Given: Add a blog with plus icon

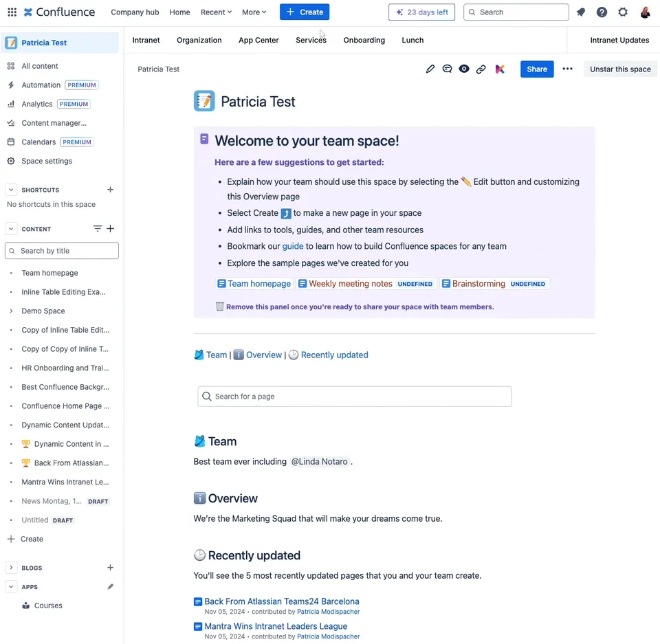Looking at the screenshot, I should click(110, 568).
